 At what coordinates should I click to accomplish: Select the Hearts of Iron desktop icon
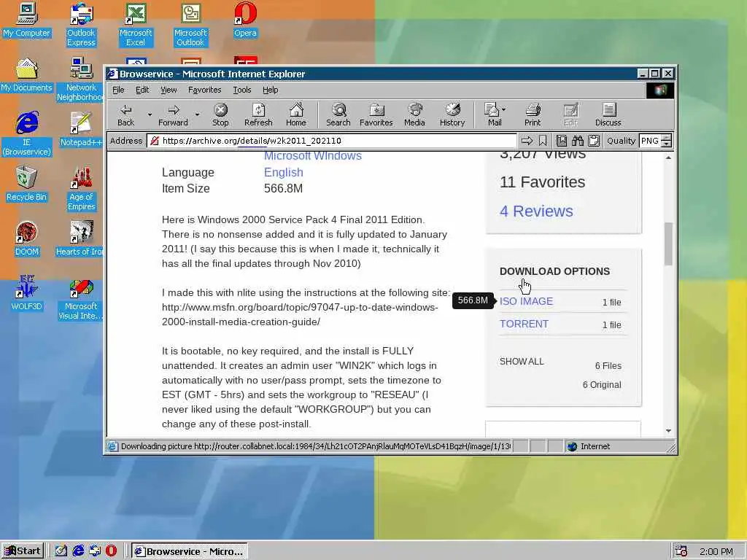point(80,239)
